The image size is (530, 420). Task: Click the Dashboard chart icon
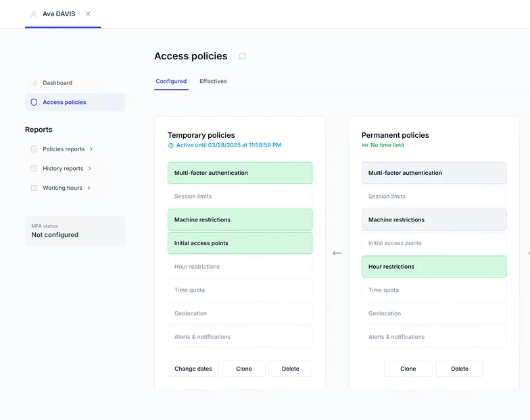point(34,83)
